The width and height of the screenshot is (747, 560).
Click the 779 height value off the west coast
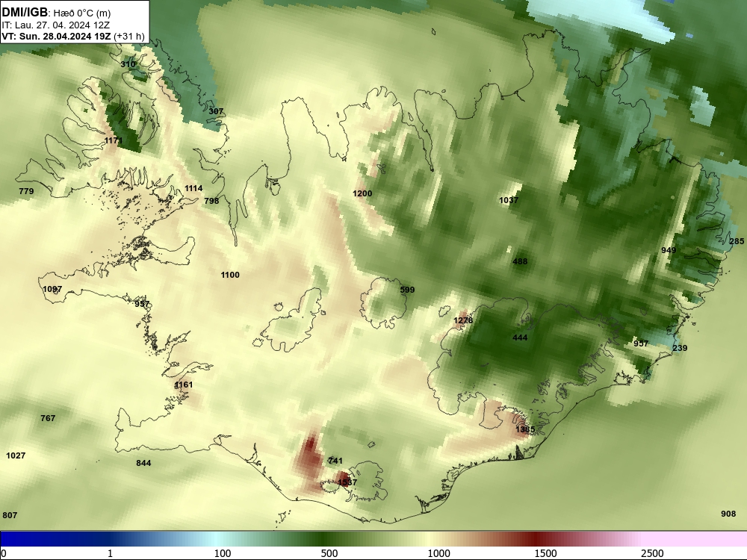click(26, 191)
